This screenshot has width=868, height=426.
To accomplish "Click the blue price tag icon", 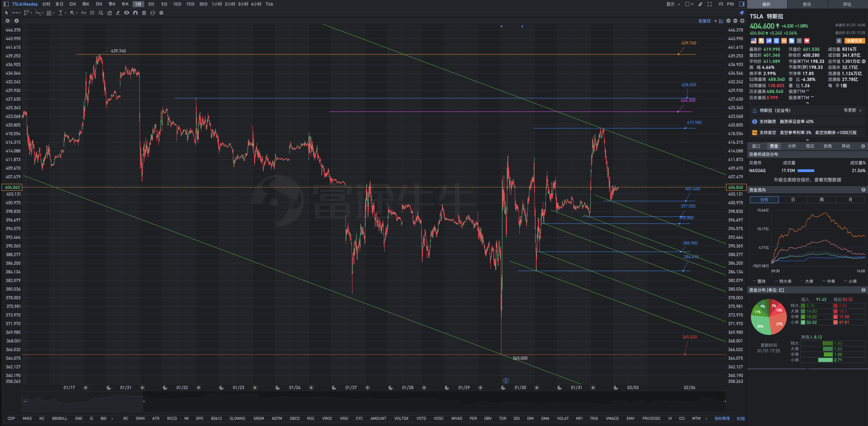I will (791, 41).
